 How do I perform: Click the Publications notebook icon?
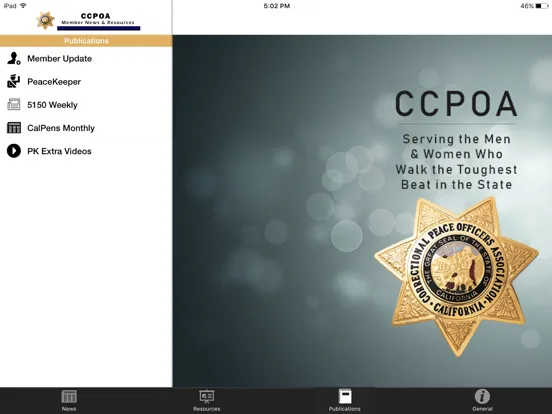[345, 396]
